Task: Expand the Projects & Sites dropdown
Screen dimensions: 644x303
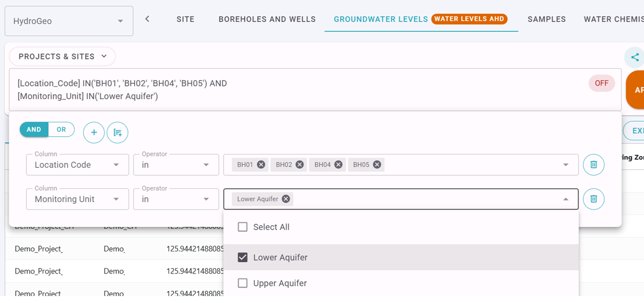Action: [x=62, y=56]
